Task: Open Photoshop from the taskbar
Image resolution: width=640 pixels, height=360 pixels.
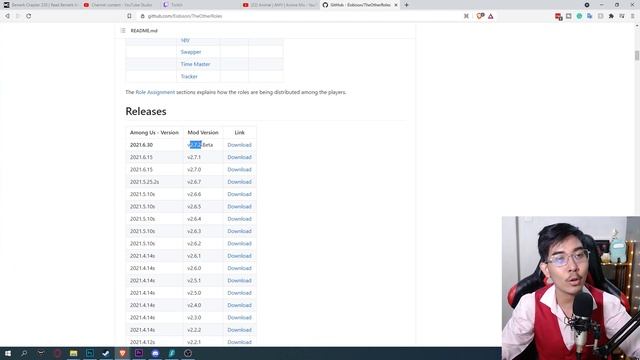Action: 90,353
